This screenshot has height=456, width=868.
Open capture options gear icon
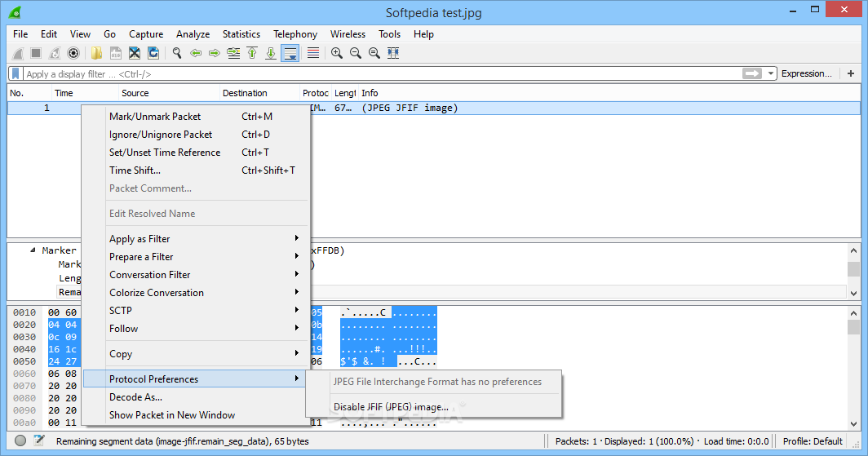point(73,53)
